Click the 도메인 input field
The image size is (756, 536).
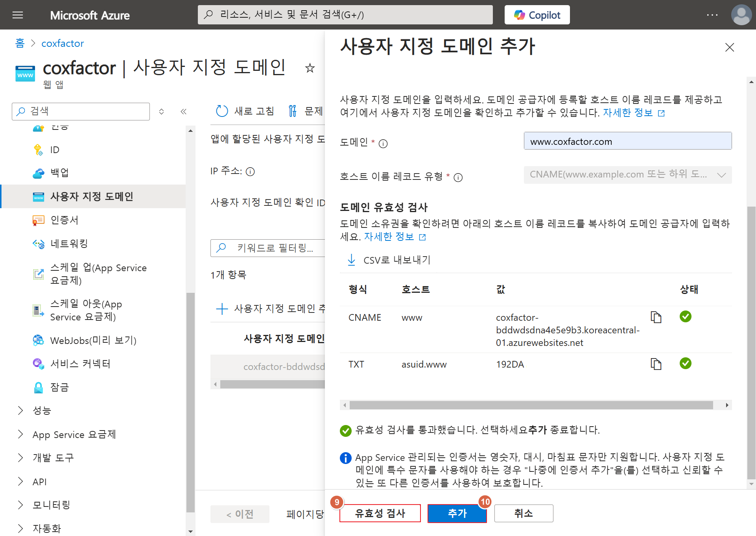coord(627,141)
